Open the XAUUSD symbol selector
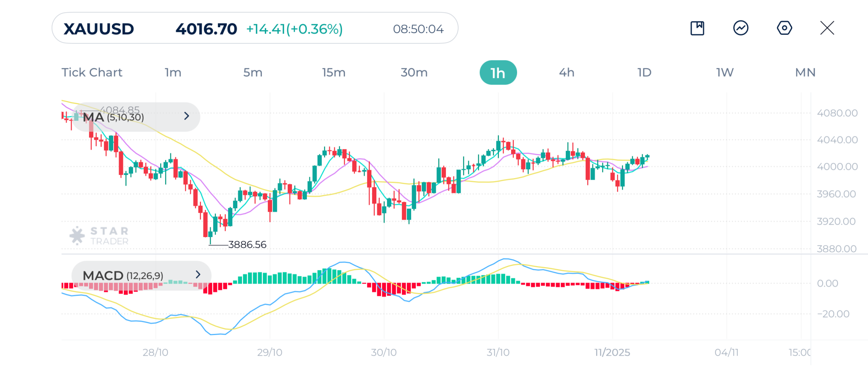 [99, 29]
